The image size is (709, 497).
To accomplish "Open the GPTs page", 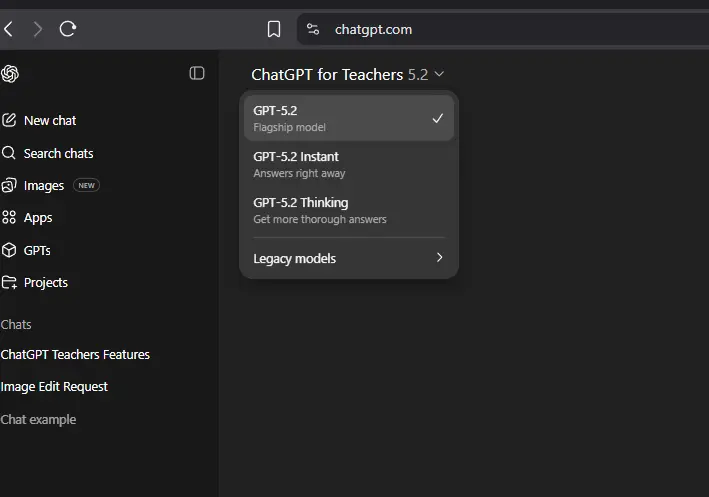I will click(x=26, y=250).
